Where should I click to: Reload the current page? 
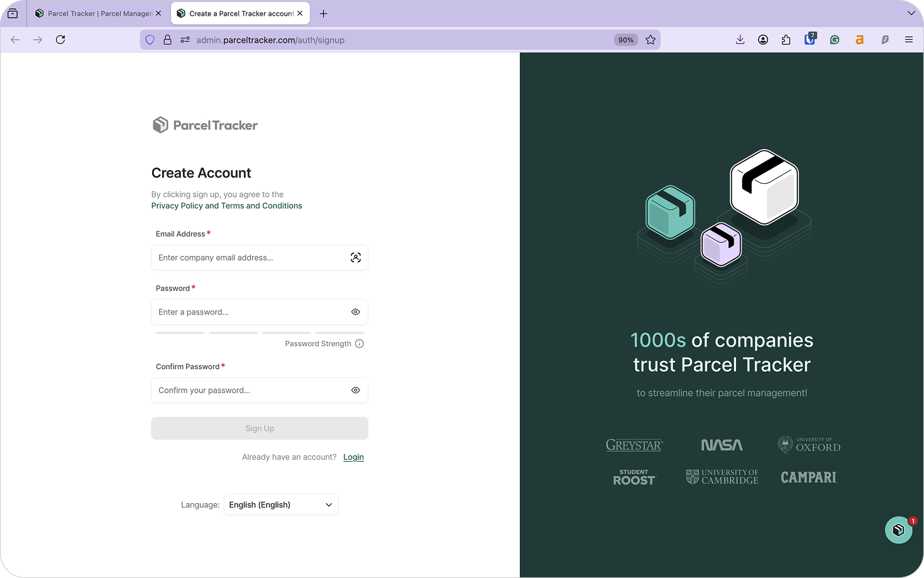[x=60, y=40]
